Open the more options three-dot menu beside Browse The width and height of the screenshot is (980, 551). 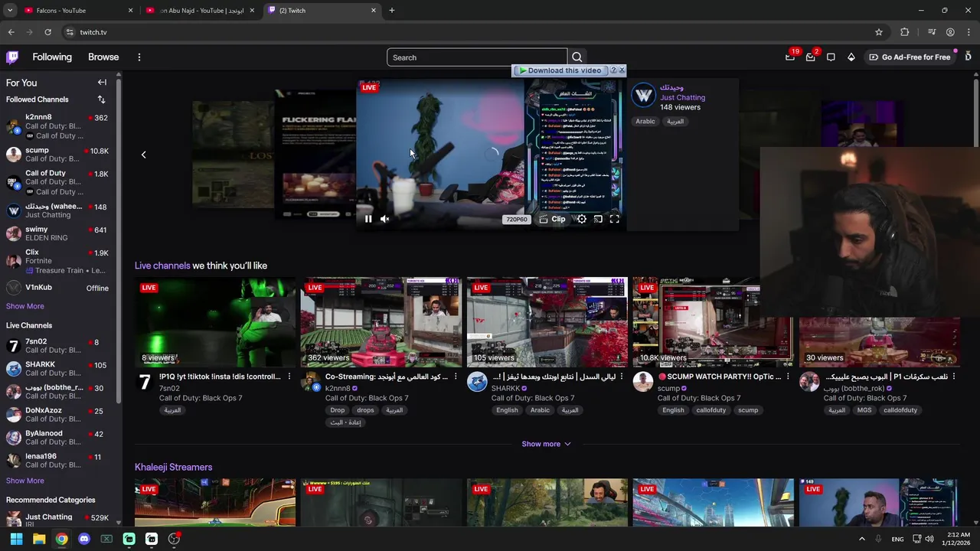(139, 57)
